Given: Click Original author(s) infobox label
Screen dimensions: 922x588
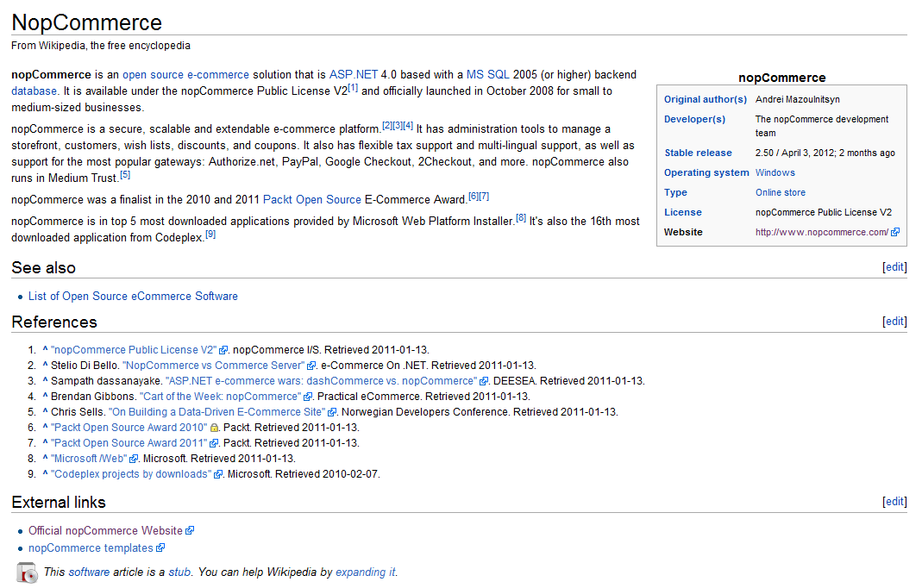Looking at the screenshot, I should 705,99.
